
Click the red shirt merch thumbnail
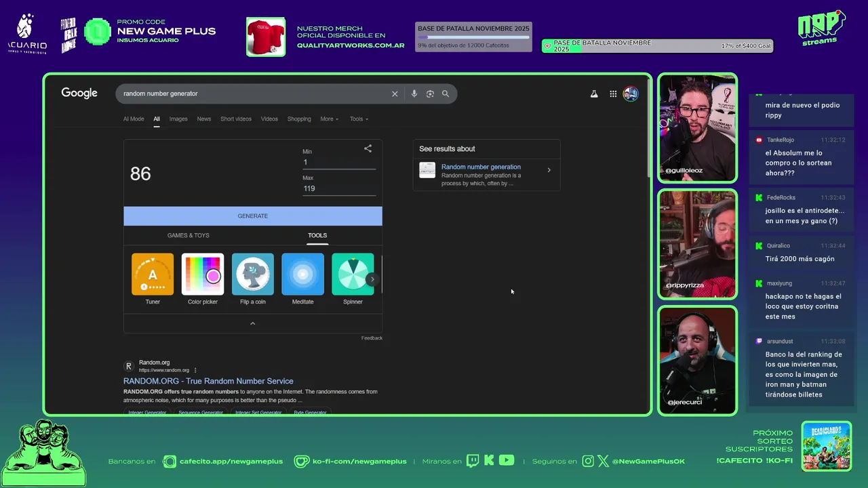pos(266,37)
